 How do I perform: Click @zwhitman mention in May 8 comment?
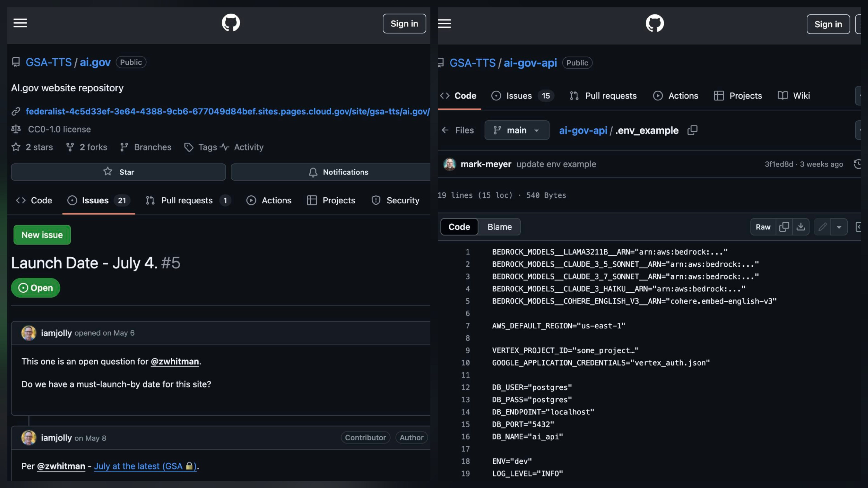click(61, 466)
